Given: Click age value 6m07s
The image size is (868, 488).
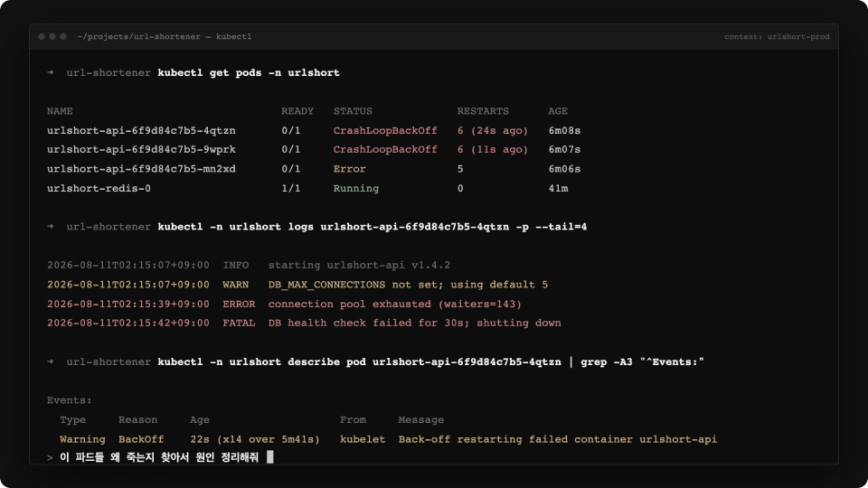Looking at the screenshot, I should 564,149.
